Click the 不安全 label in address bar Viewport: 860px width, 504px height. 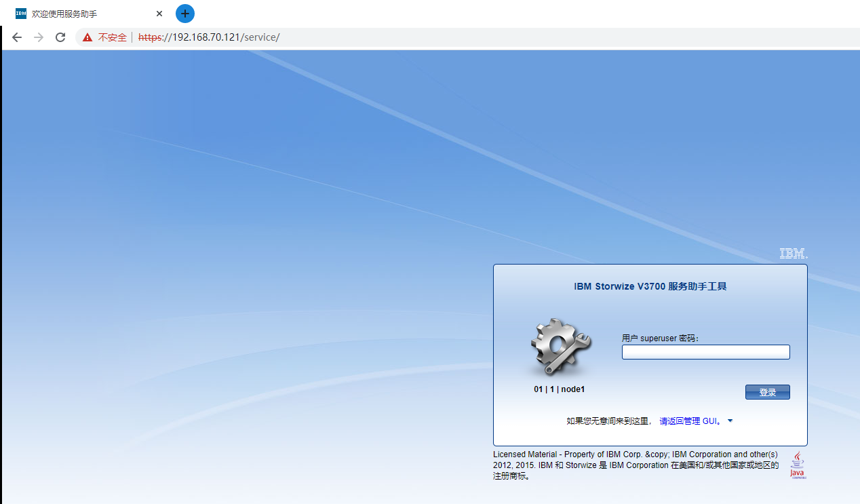113,37
